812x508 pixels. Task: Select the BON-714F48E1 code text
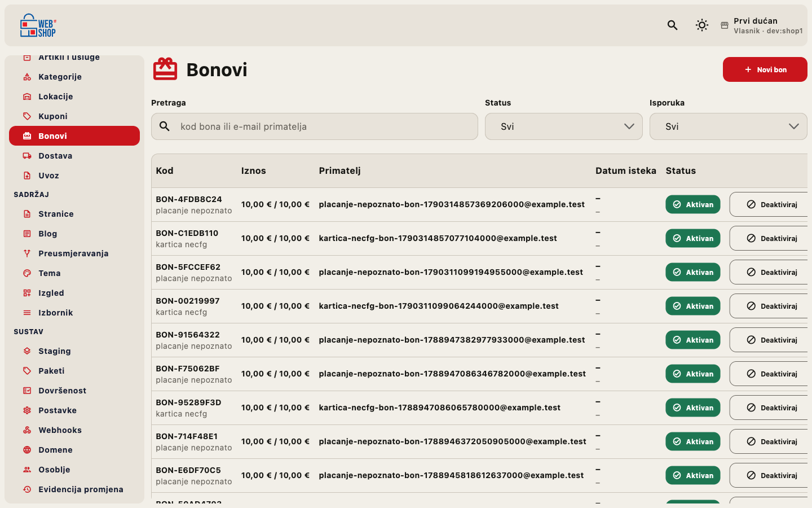[x=187, y=436]
